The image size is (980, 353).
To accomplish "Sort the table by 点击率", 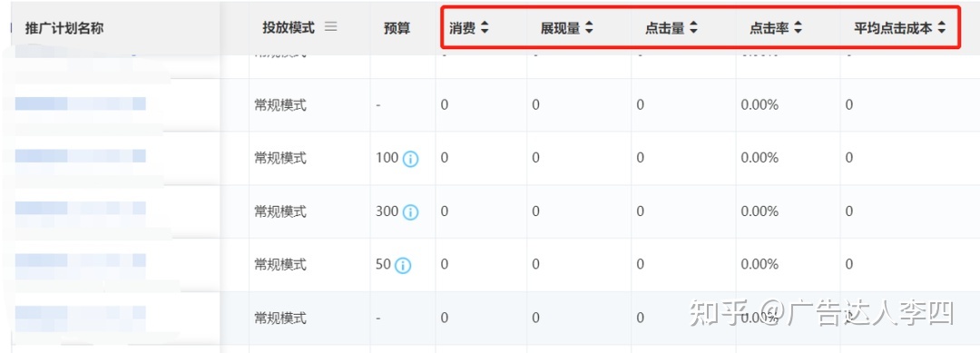I will tap(798, 28).
